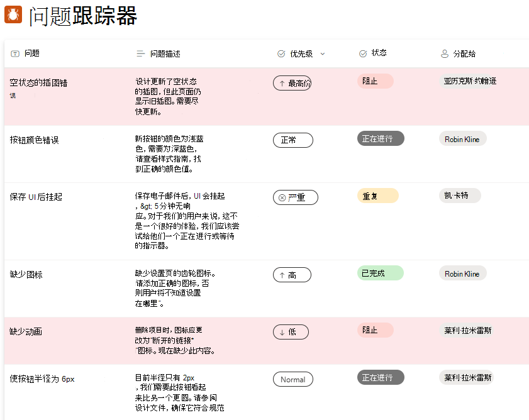Click the orange bug tracker app icon

[x=13, y=14]
